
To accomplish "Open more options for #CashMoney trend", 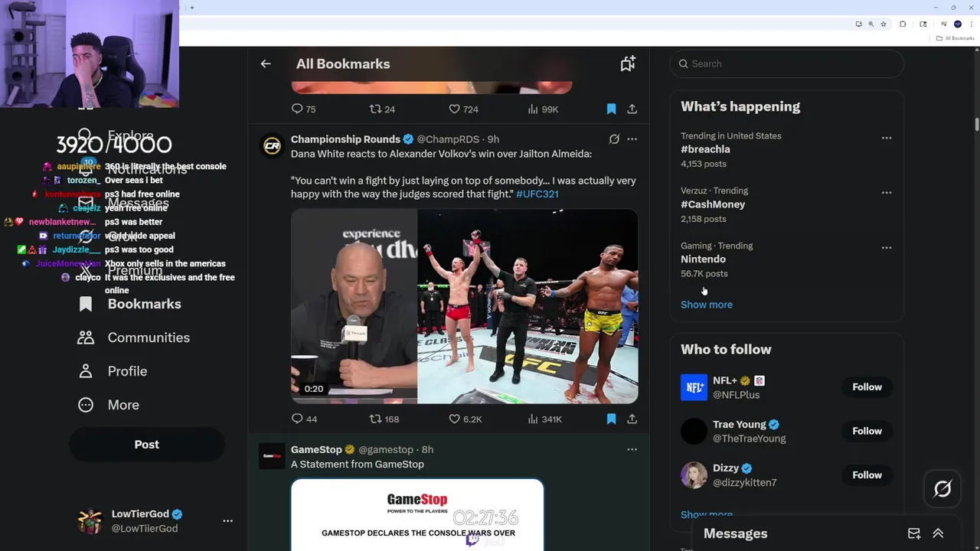I will [887, 193].
